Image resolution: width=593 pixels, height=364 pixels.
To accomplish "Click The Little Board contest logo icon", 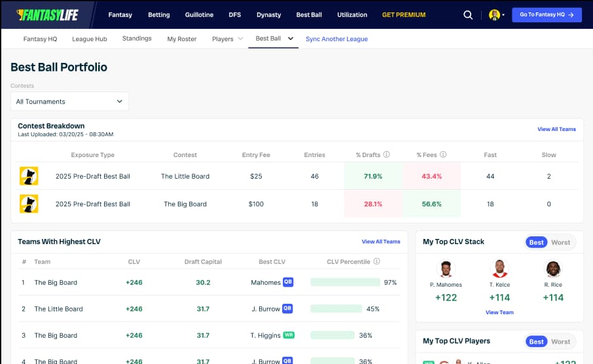I will tap(29, 176).
